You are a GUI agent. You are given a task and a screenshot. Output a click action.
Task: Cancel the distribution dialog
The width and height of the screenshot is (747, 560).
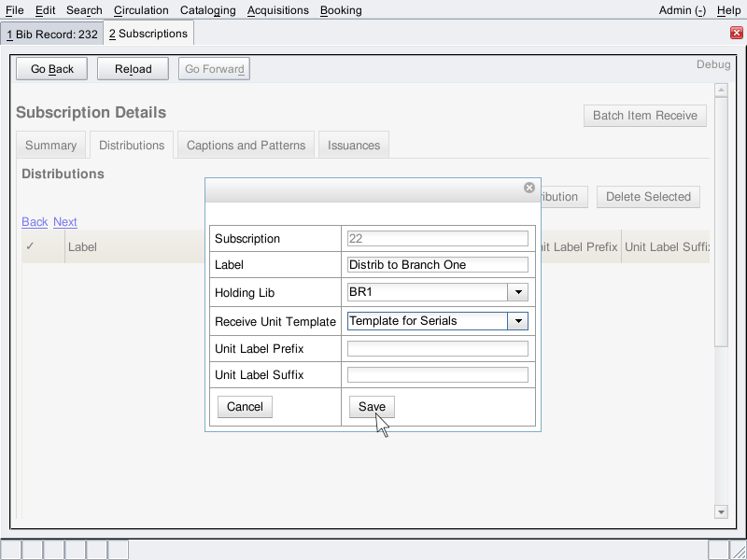tap(245, 407)
